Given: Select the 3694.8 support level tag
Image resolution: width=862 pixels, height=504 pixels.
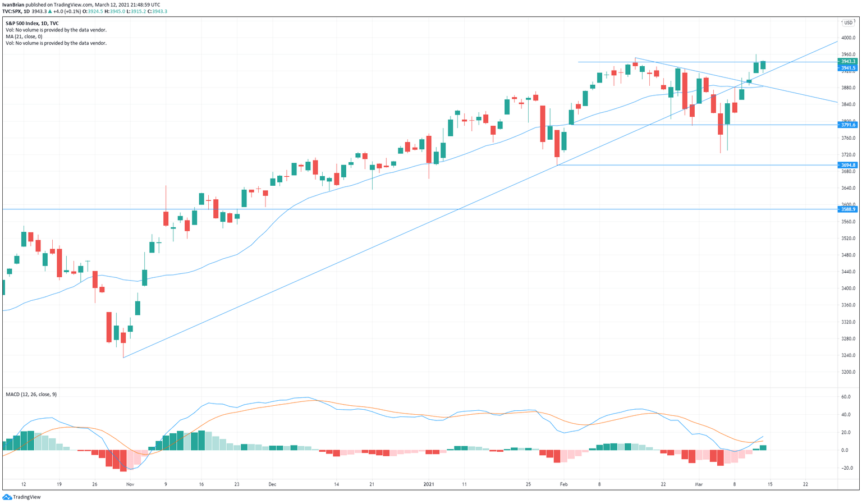Looking at the screenshot, I should pyautogui.click(x=847, y=164).
